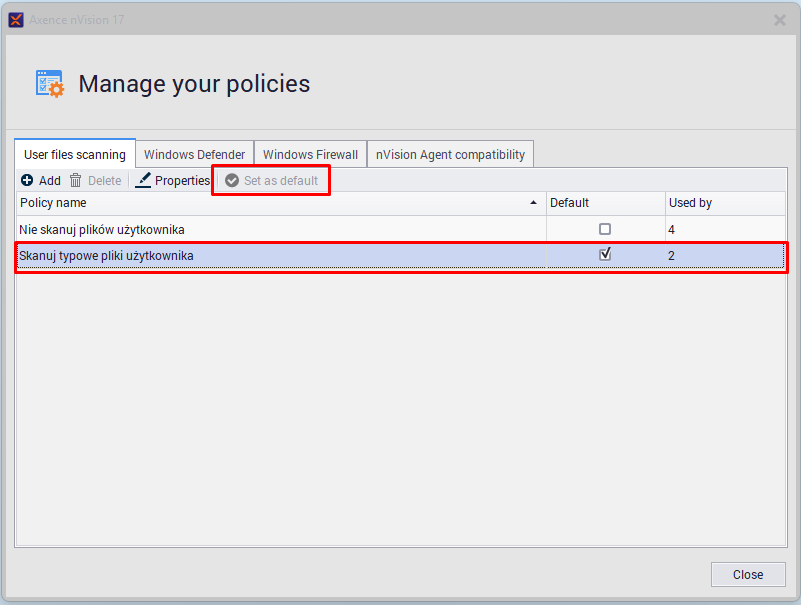Click the Default column header
801x605 pixels.
(x=606, y=203)
